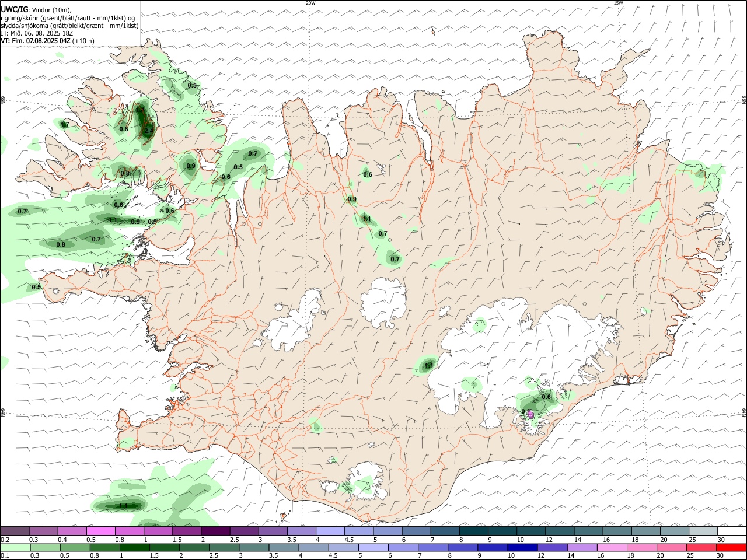Click the 2.4 precipitation value in Westfjords
This screenshot has height=560, width=747.
[148, 131]
